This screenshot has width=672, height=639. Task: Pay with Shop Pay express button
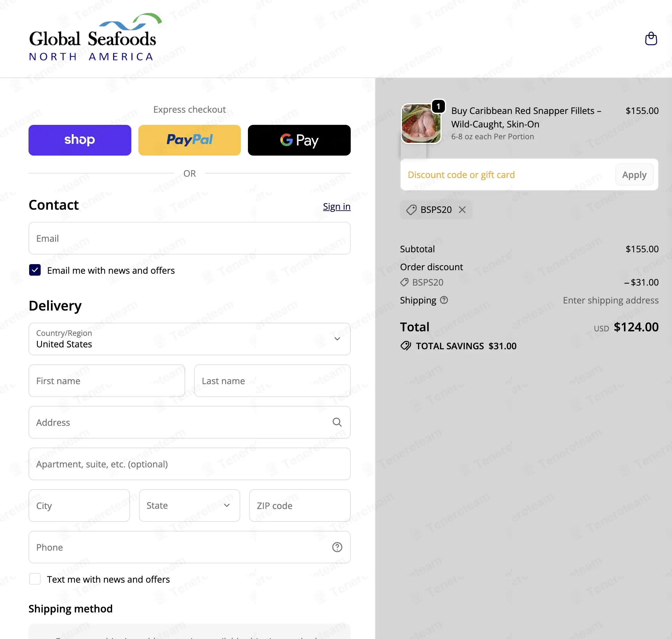[x=80, y=140]
